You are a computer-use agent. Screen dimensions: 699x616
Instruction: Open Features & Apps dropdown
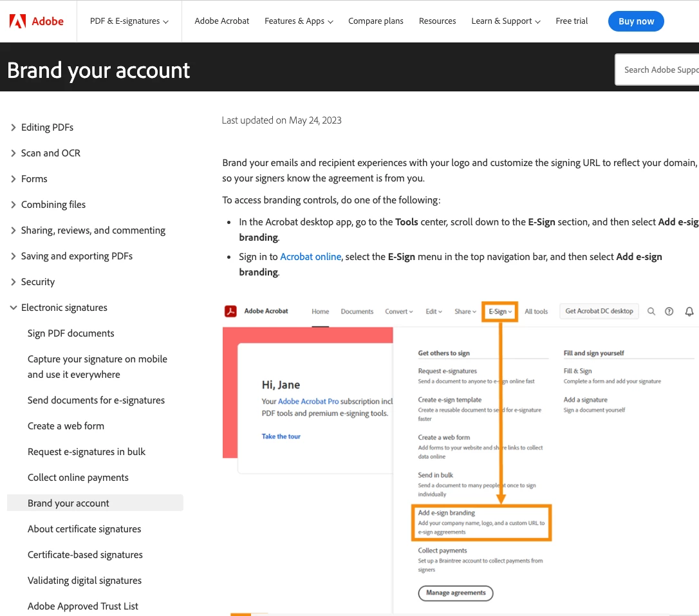pos(299,21)
